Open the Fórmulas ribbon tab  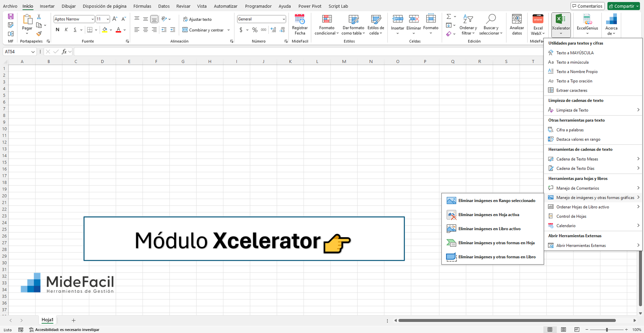142,6
